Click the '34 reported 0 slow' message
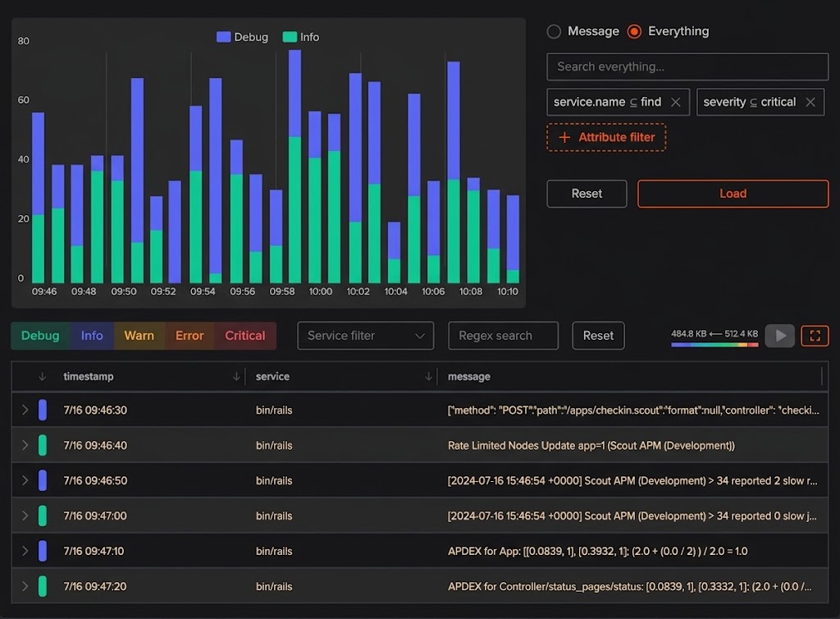Image resolution: width=840 pixels, height=619 pixels. (x=632, y=516)
